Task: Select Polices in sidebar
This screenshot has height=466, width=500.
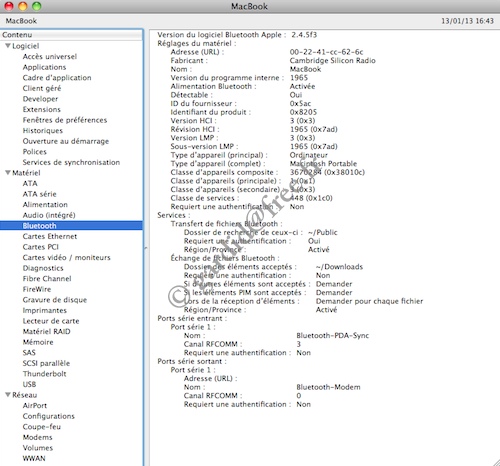Action: click(x=35, y=152)
